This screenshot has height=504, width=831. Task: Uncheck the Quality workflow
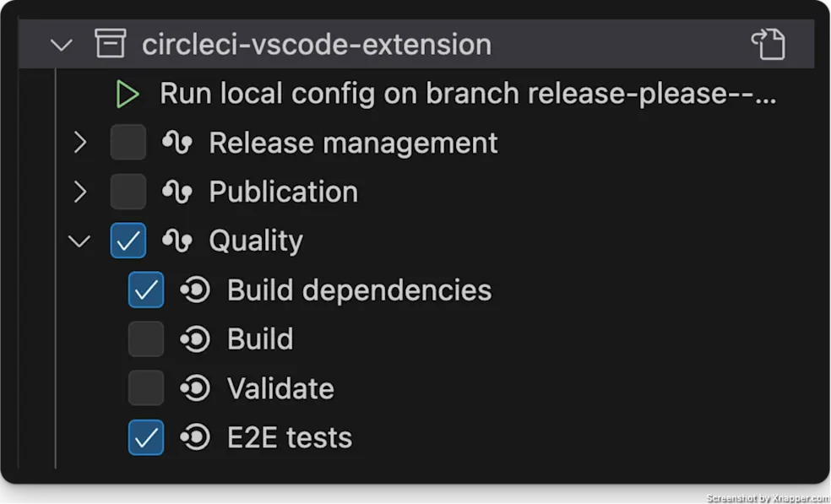tap(128, 241)
